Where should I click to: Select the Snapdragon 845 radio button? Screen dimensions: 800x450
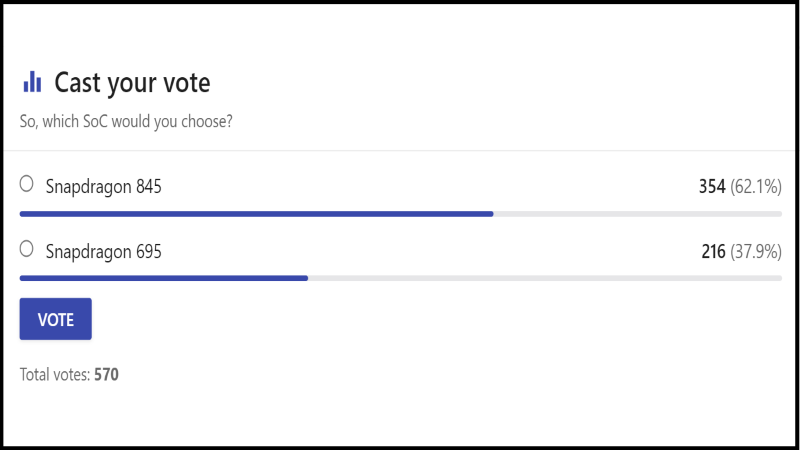27,184
